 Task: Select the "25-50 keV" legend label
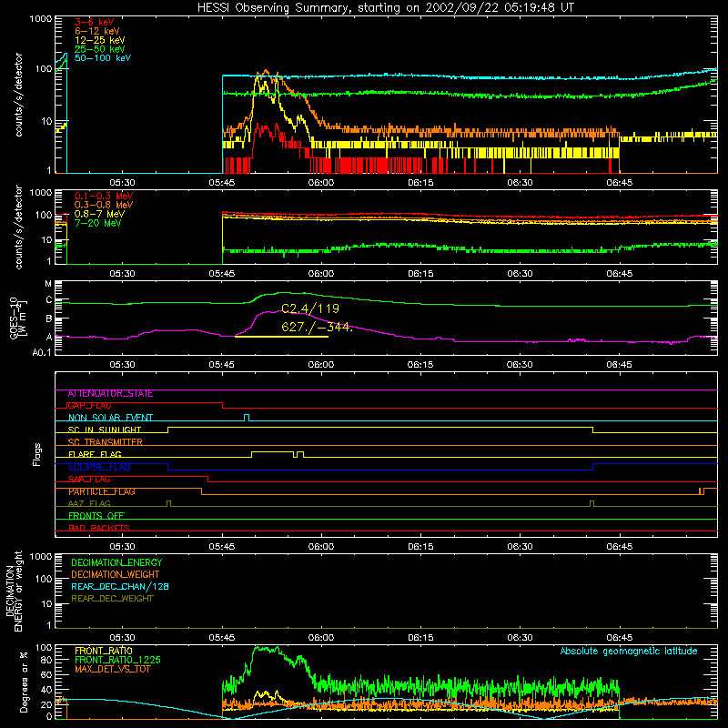click(100, 49)
